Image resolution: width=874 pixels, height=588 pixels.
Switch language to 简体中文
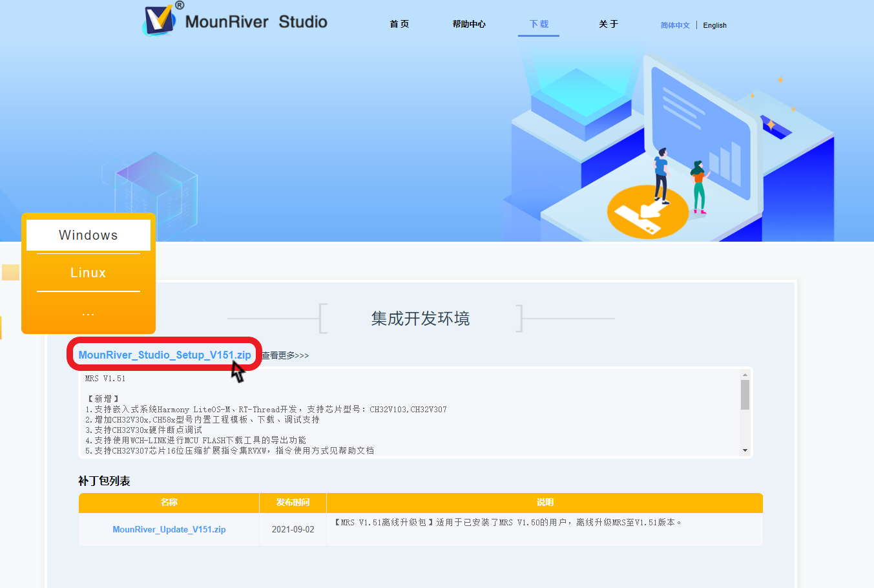click(x=675, y=25)
